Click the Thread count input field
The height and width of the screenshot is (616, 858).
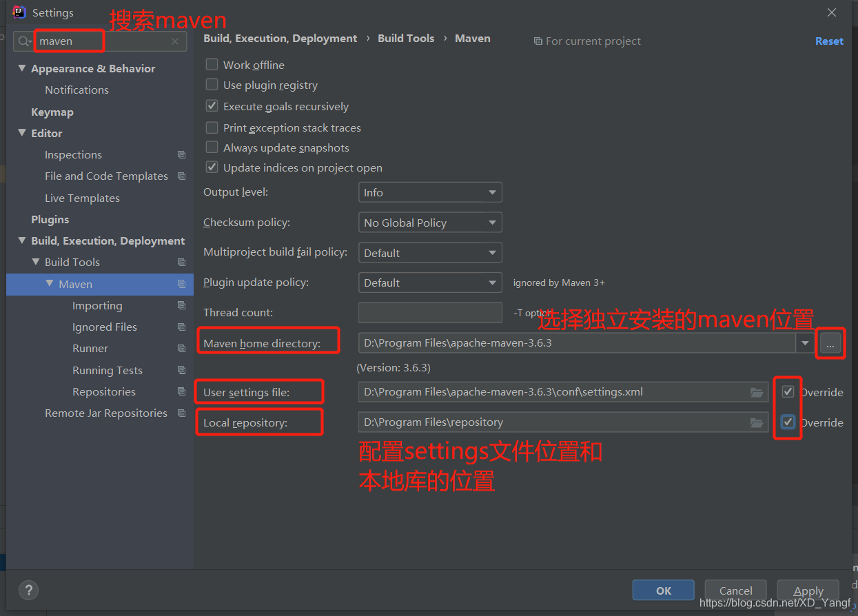[x=430, y=312]
